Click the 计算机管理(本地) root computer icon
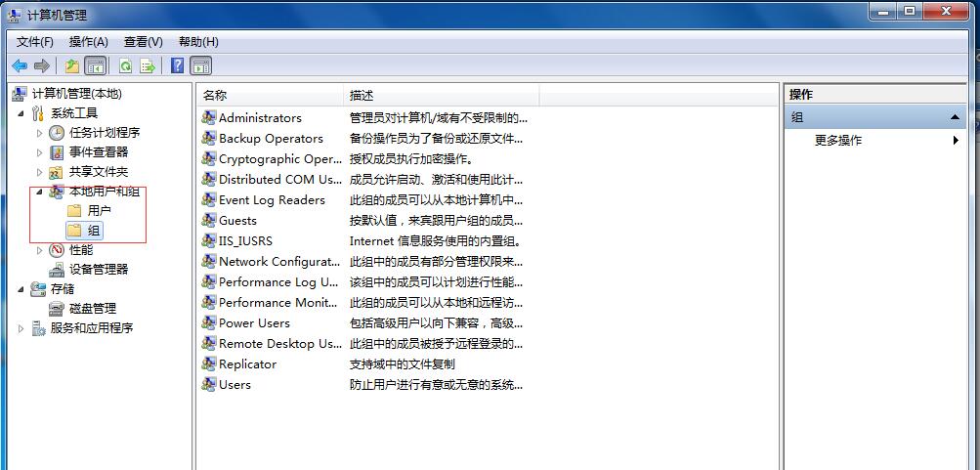Image resolution: width=980 pixels, height=470 pixels. [x=20, y=94]
